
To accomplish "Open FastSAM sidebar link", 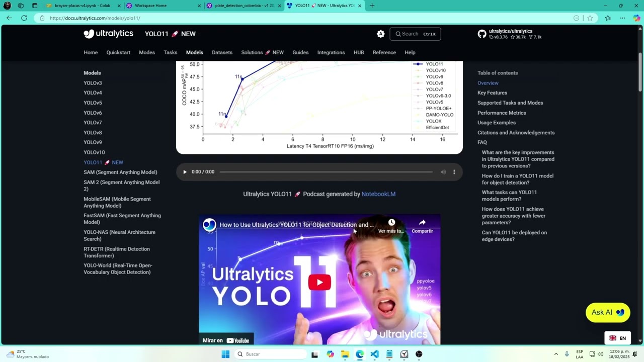I will [x=122, y=219].
